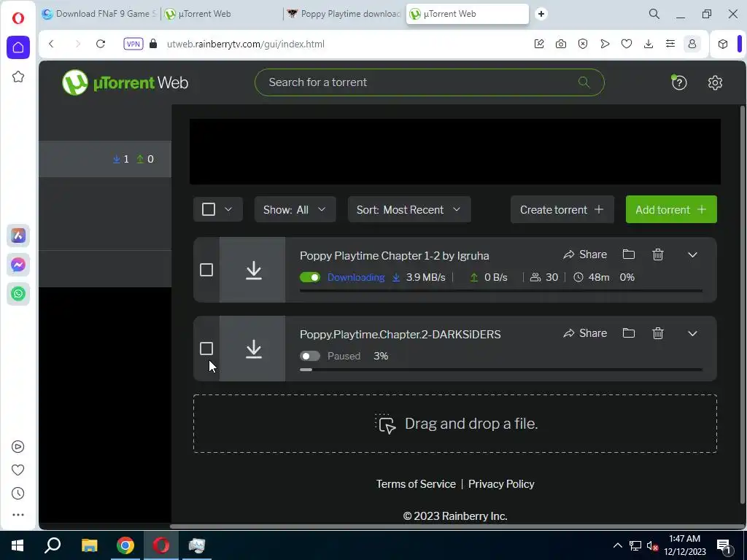Image resolution: width=747 pixels, height=560 pixels.
Task: Open Windows taskbar search
Action: click(53, 545)
